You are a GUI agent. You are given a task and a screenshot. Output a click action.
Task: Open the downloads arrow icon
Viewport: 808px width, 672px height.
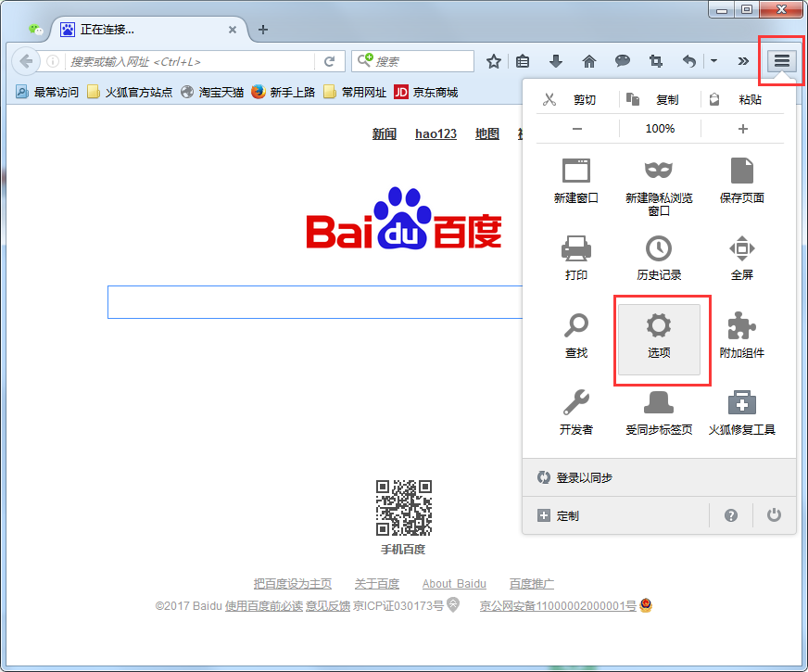[556, 61]
